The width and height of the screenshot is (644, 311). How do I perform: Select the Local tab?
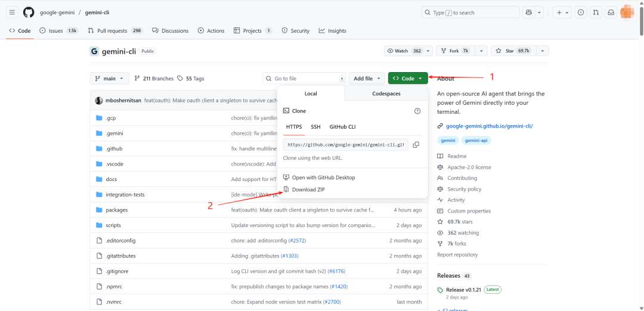click(311, 94)
